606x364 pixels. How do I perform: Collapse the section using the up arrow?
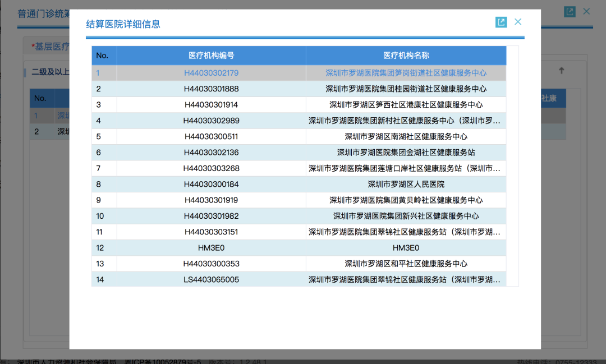tap(561, 71)
